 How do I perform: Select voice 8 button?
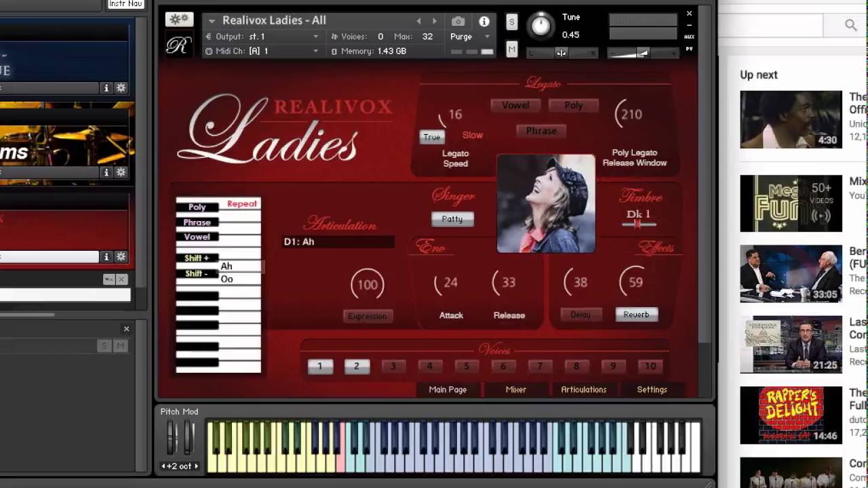point(576,366)
